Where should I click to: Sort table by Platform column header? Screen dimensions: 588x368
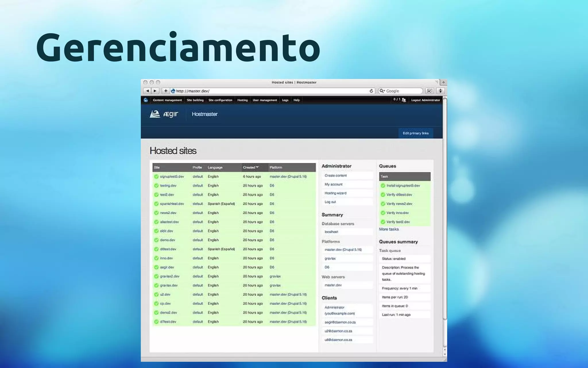[276, 167]
